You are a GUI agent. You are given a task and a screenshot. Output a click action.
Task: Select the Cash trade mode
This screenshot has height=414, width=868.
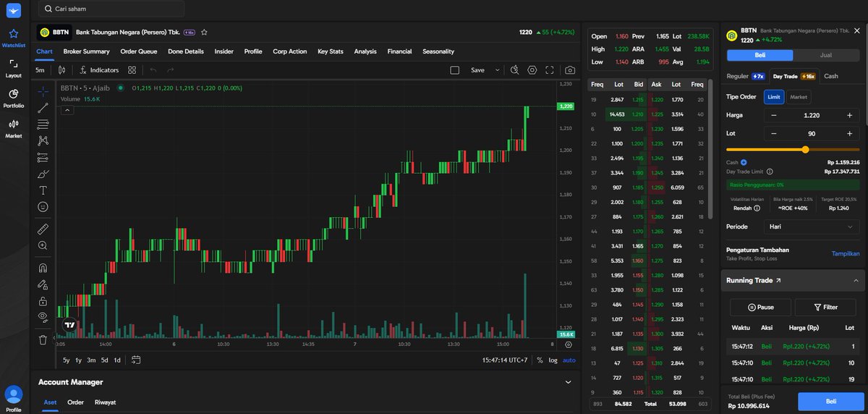pyautogui.click(x=831, y=76)
